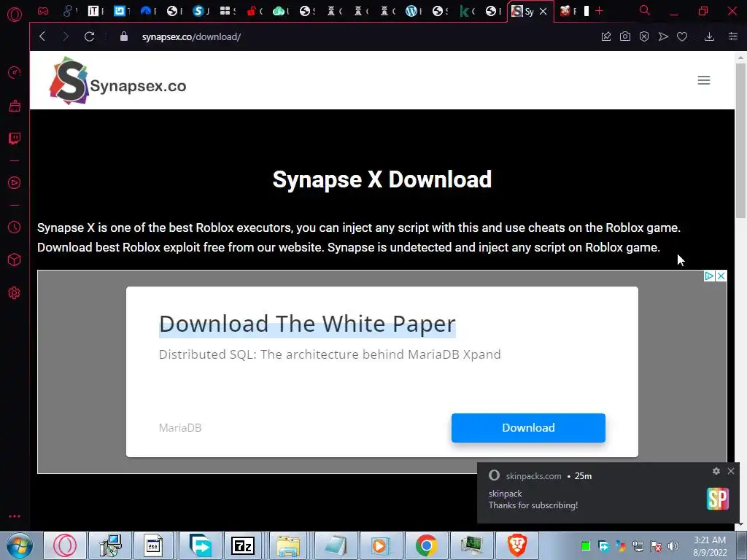This screenshot has width=747, height=560.
Task: Switch to the blue S icon tab
Action: [x=200, y=11]
